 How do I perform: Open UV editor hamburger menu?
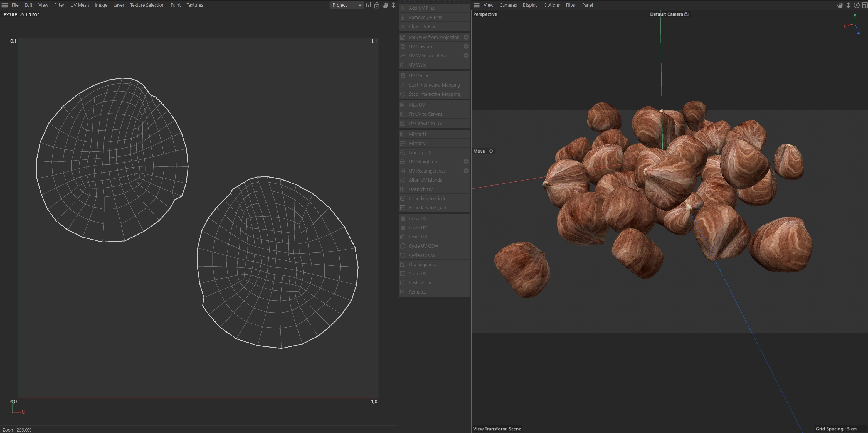(5, 5)
